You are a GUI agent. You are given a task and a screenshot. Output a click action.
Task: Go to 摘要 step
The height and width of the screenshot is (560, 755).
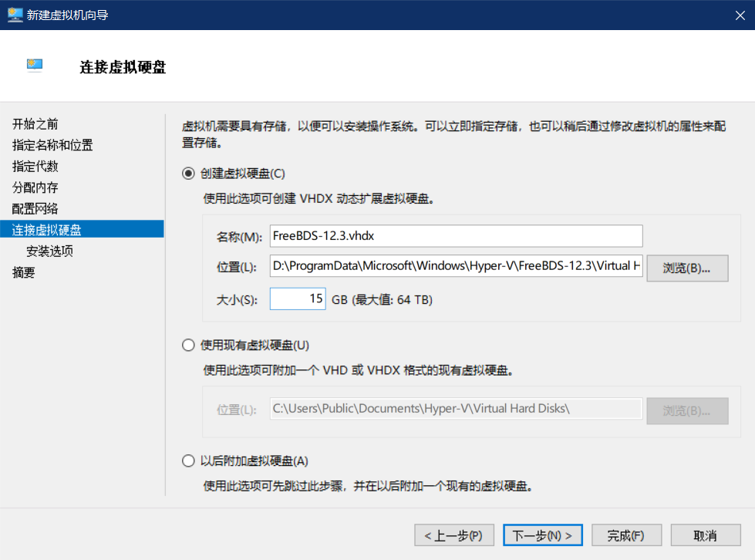pos(24,272)
